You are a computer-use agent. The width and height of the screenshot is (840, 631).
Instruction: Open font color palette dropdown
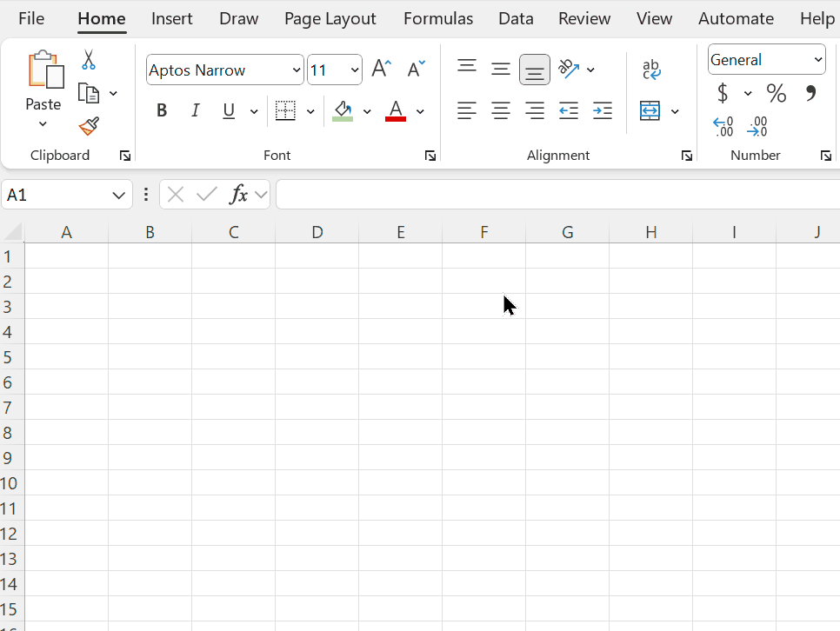click(420, 112)
